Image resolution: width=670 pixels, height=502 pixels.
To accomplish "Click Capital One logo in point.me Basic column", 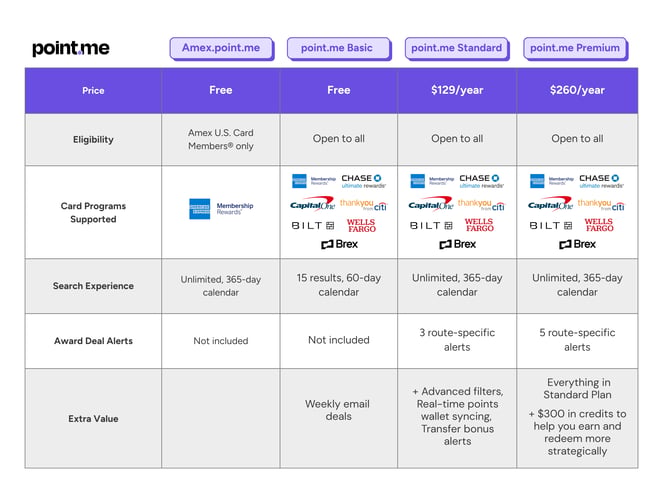I will click(x=312, y=204).
